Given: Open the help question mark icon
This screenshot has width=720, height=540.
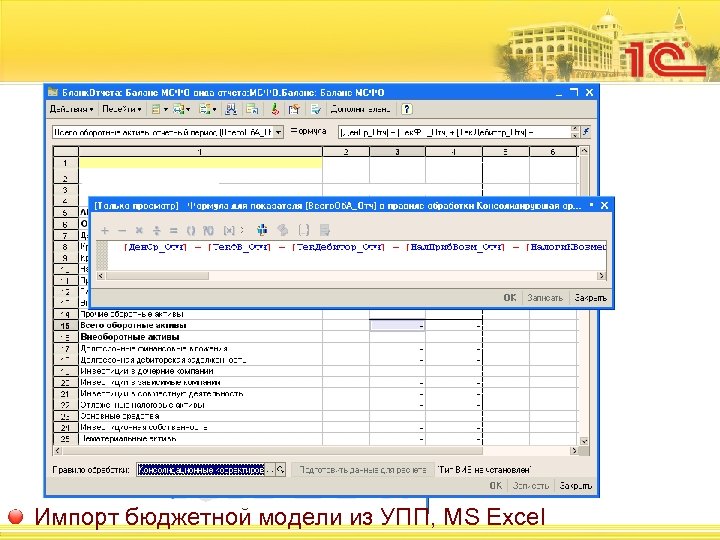Looking at the screenshot, I should [406, 109].
